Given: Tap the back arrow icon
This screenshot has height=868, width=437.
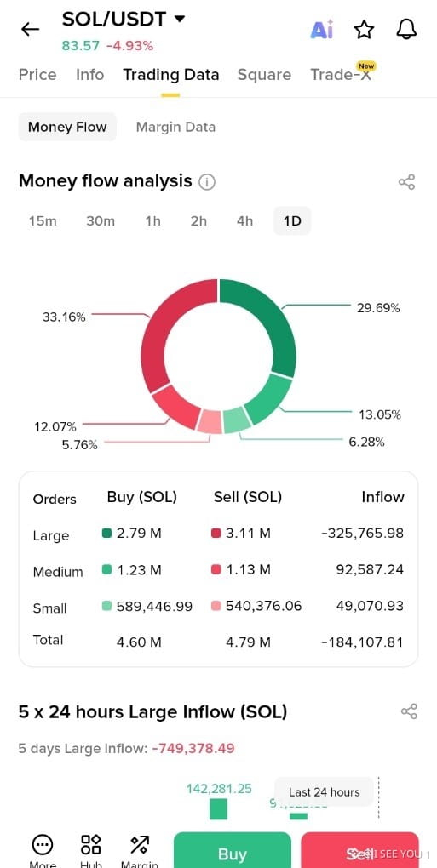Looking at the screenshot, I should click(x=30, y=29).
